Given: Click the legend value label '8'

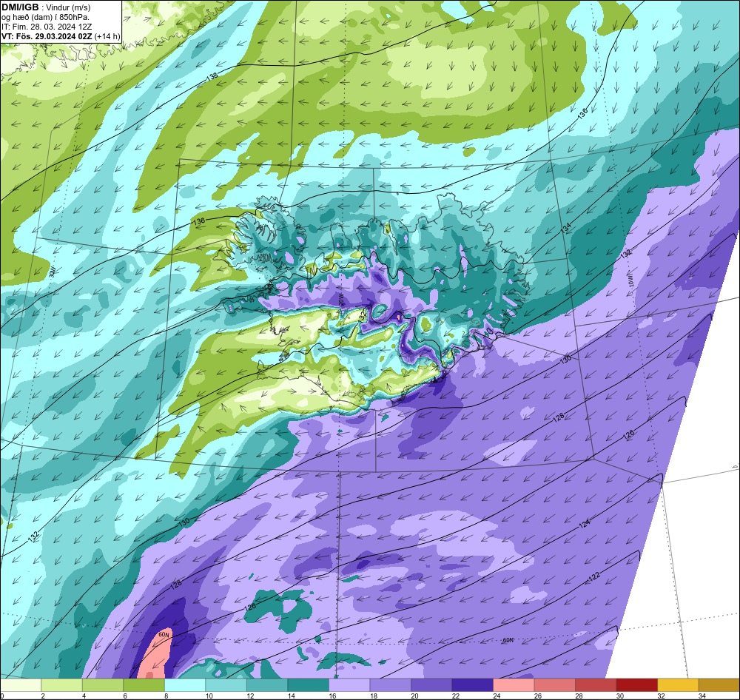Looking at the screenshot, I should 166,696.
